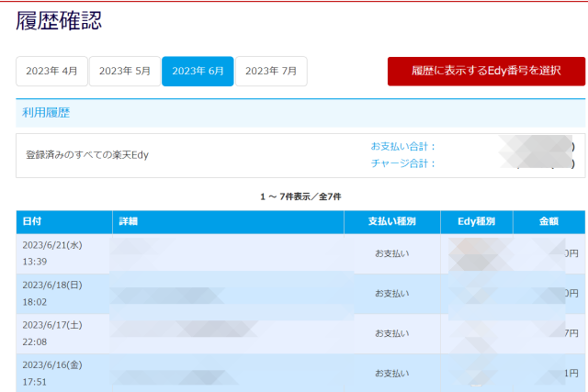Select the 2023/6/18(日) 18:02 date cell
588x392 pixels.
tap(52, 293)
